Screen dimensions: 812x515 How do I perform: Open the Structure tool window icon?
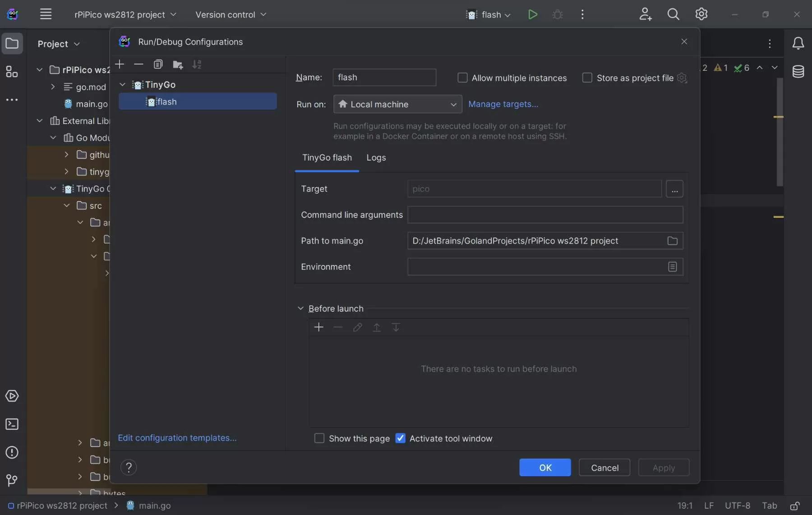[x=12, y=72]
